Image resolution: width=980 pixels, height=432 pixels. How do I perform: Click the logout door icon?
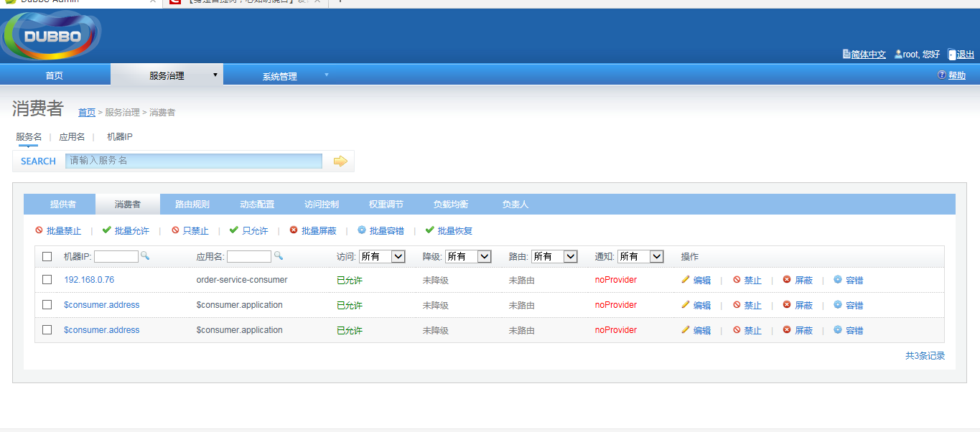[x=952, y=54]
